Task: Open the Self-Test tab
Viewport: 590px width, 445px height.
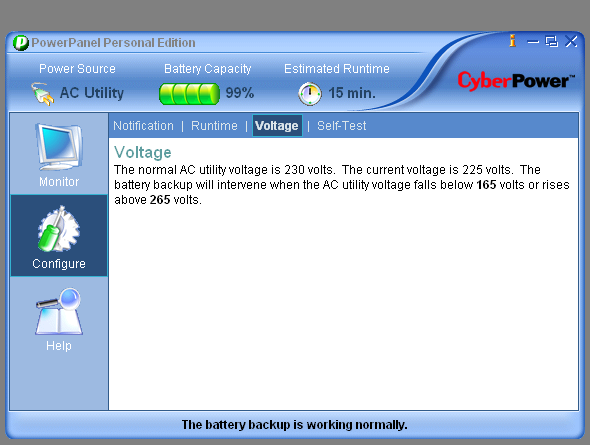Action: (341, 126)
